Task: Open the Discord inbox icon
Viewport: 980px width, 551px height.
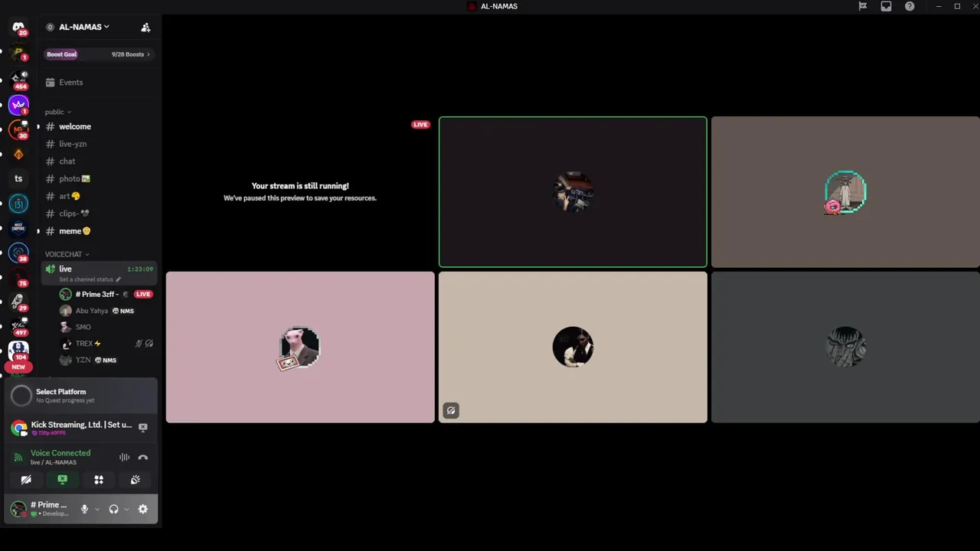Action: [886, 6]
